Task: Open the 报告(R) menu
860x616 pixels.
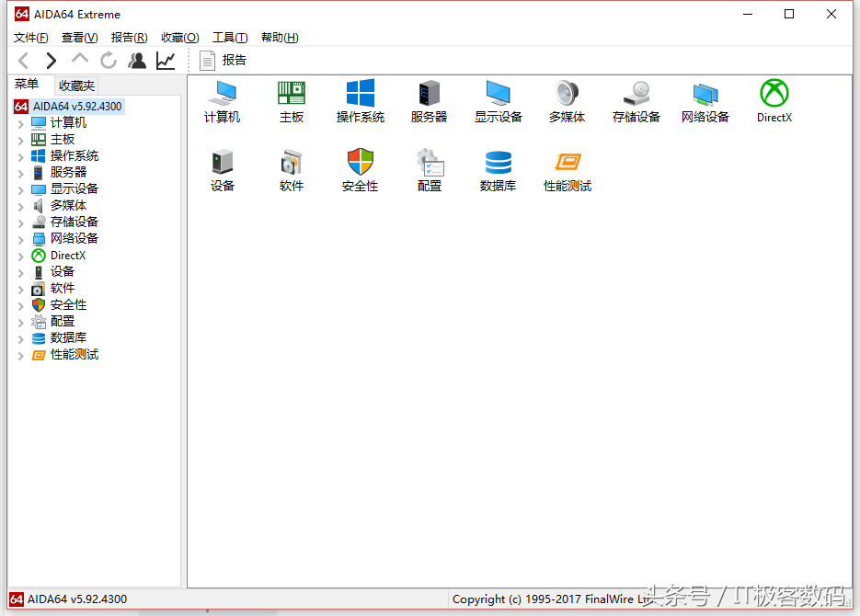Action: (x=130, y=38)
